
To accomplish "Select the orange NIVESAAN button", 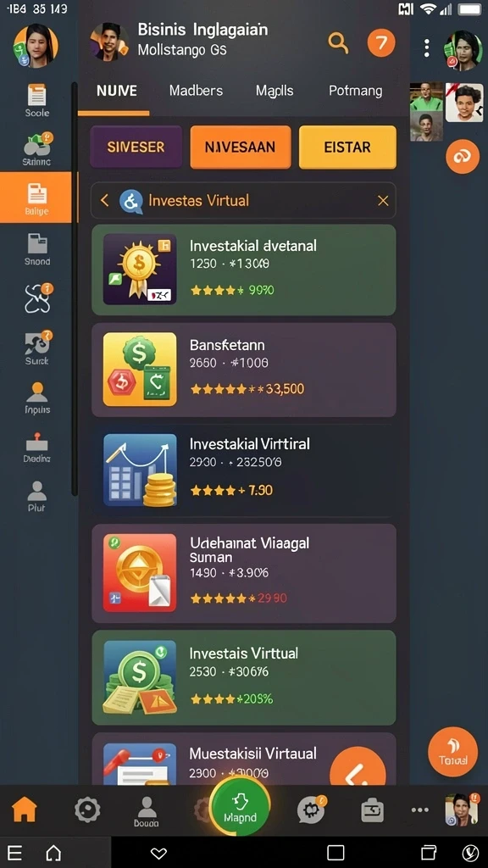I will coord(240,147).
